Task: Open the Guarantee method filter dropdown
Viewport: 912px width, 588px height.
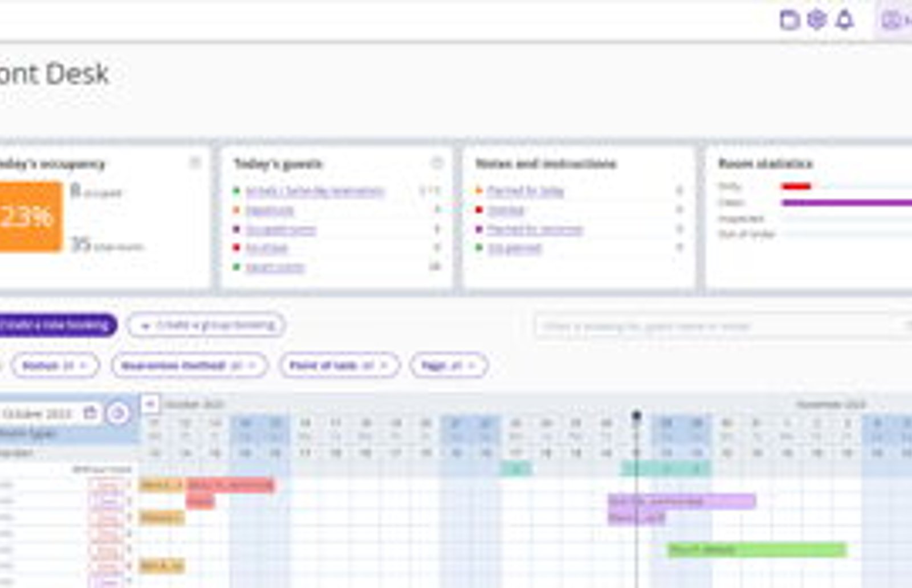Action: pos(189,365)
